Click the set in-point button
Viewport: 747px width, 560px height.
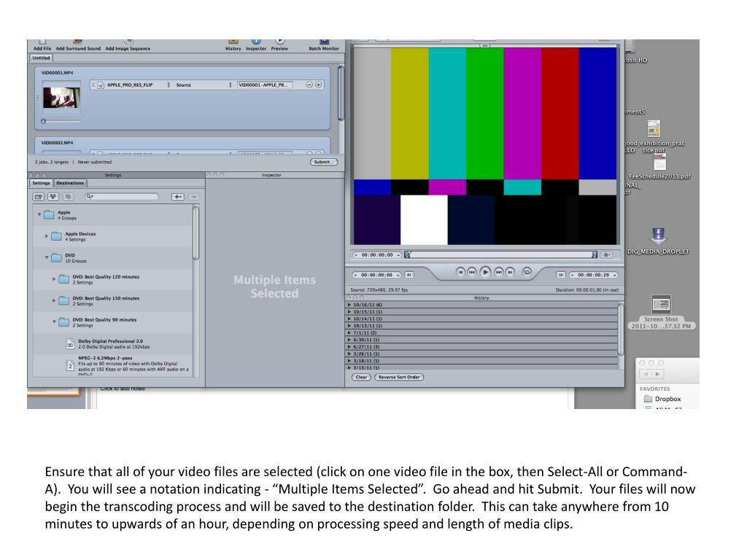point(409,275)
